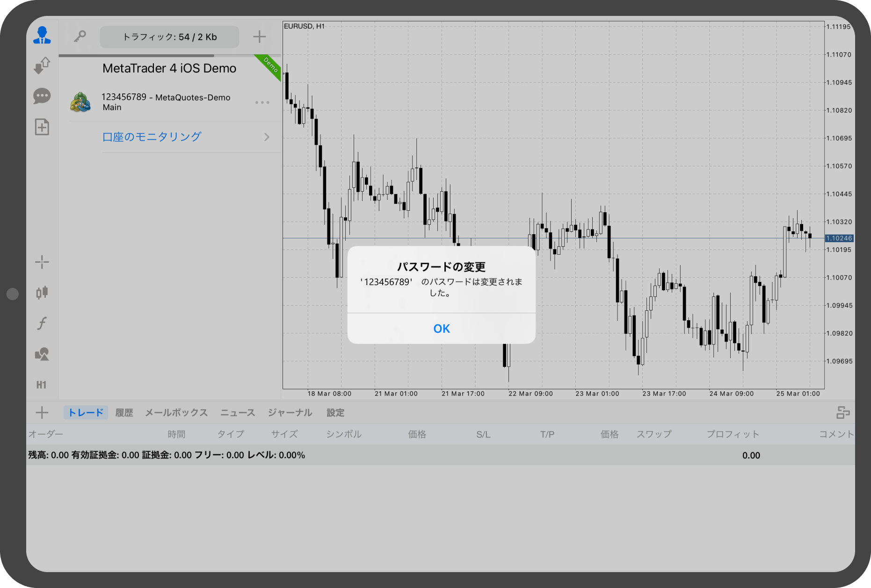Open the メールボックス tab
This screenshot has width=871, height=588.
(176, 413)
